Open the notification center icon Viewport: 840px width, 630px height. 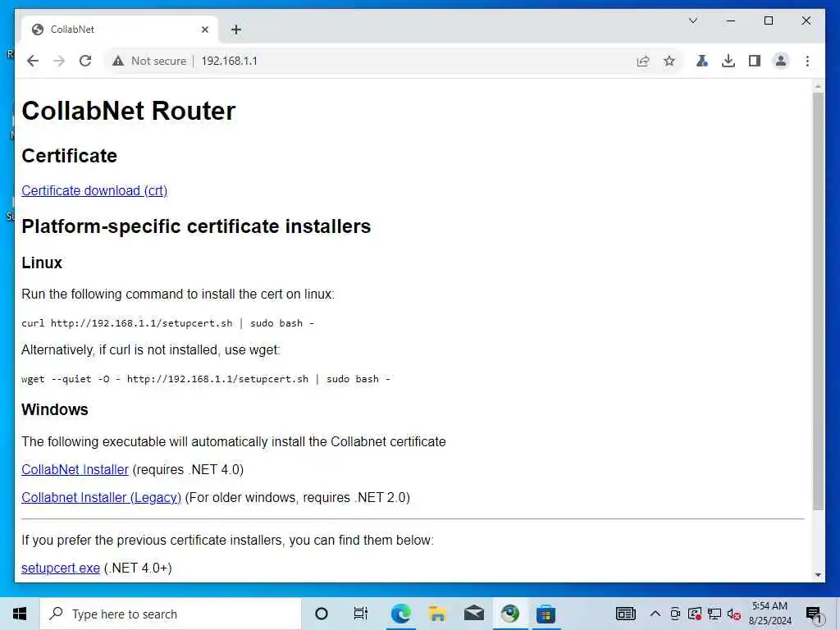point(813,614)
